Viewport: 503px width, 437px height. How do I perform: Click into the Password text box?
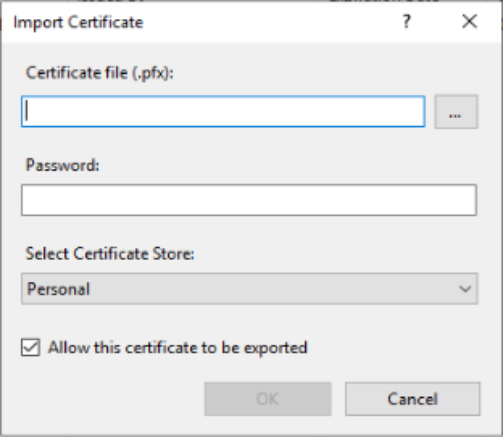pos(249,200)
